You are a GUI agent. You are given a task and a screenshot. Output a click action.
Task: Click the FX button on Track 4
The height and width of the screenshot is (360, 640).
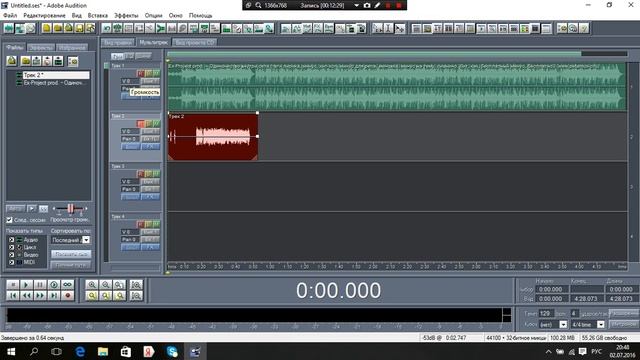[x=150, y=247]
